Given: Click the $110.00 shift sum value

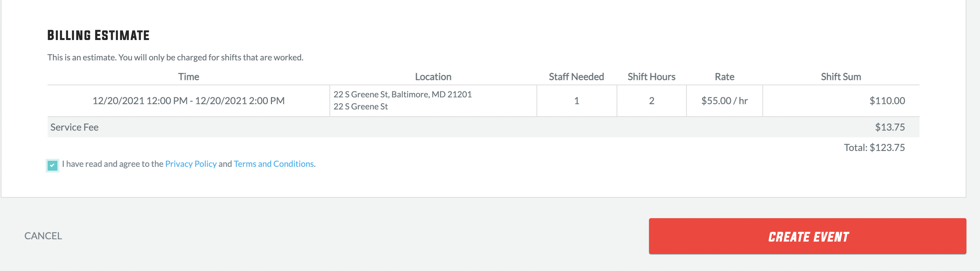Looking at the screenshot, I should (x=887, y=101).
